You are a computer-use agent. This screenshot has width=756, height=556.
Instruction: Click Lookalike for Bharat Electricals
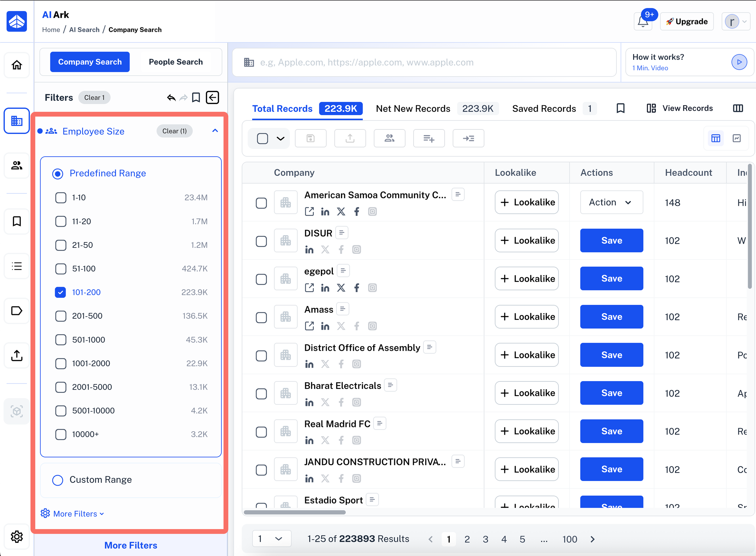[x=526, y=393]
